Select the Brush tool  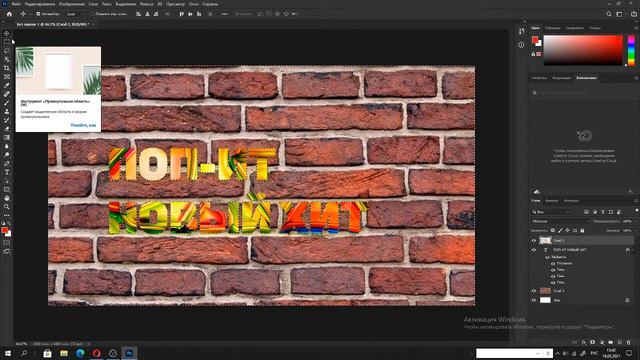(x=7, y=102)
